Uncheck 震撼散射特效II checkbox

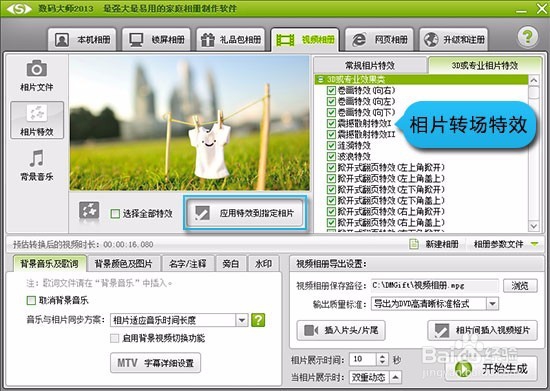(x=331, y=134)
